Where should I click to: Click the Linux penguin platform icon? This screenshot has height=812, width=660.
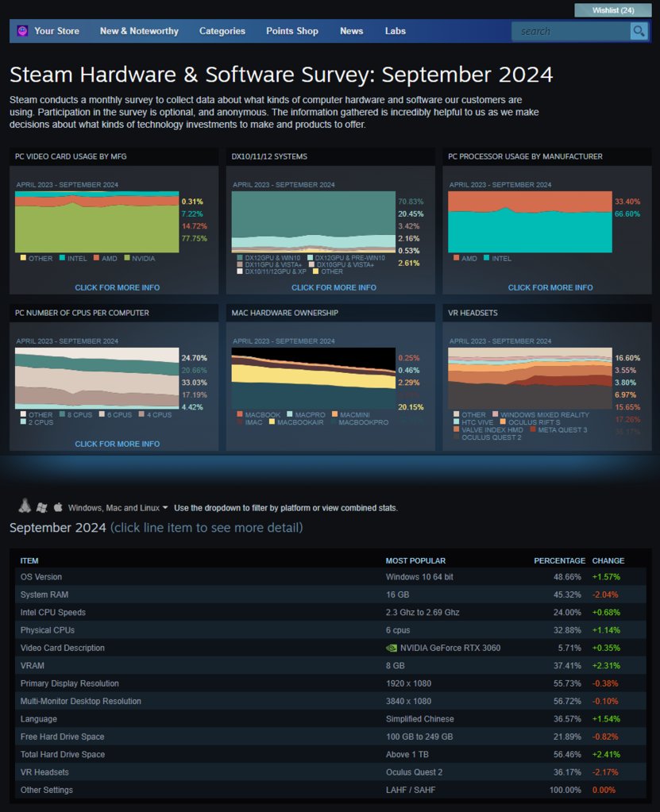tap(25, 506)
